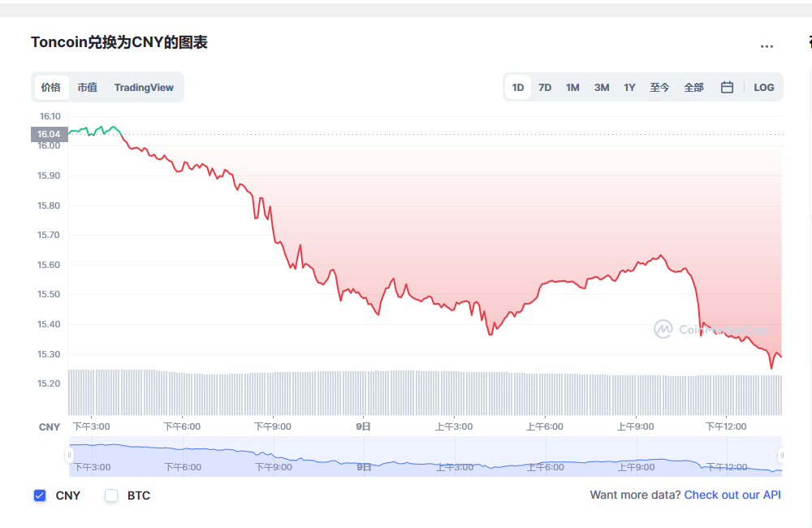The height and width of the screenshot is (528, 812).
Task: Click the 15.60 y-axis price label
Action: point(49,265)
